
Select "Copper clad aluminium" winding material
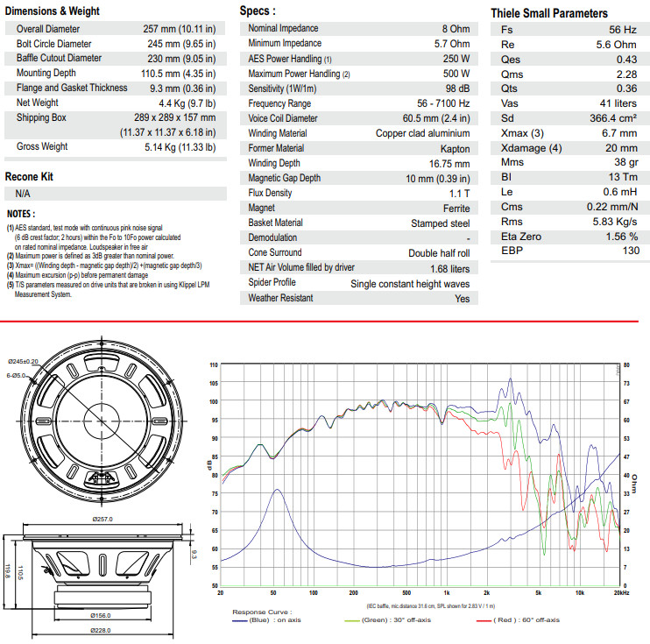click(423, 133)
